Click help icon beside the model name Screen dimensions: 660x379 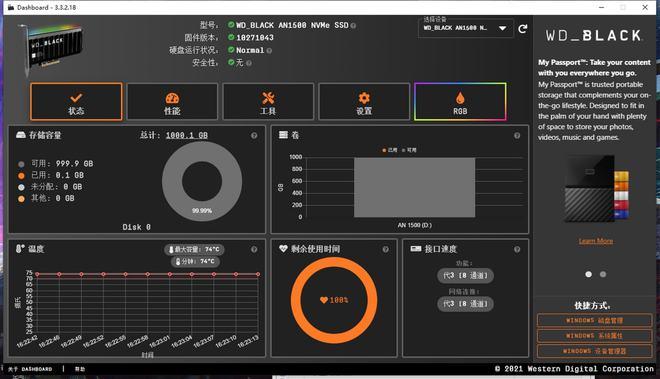tap(353, 26)
